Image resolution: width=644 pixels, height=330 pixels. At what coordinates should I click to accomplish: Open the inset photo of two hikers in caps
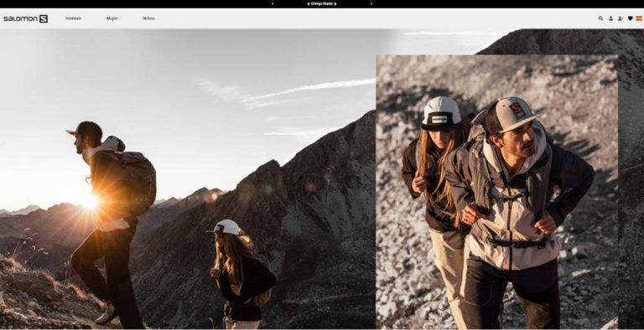click(x=497, y=192)
